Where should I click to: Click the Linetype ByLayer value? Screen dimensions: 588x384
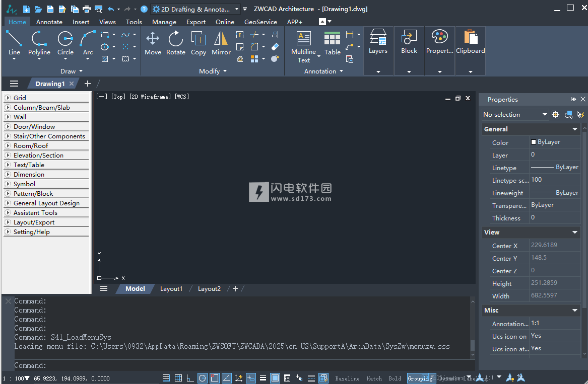tap(555, 167)
